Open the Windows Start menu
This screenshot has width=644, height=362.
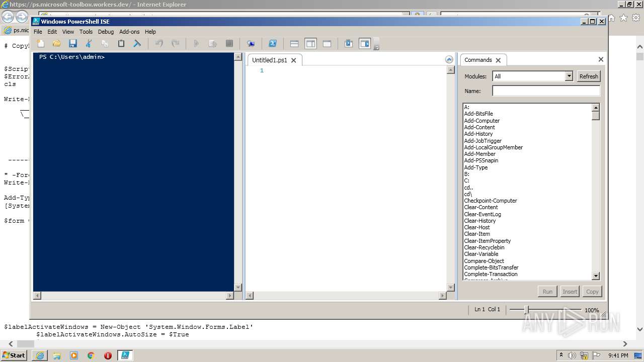[14, 355]
